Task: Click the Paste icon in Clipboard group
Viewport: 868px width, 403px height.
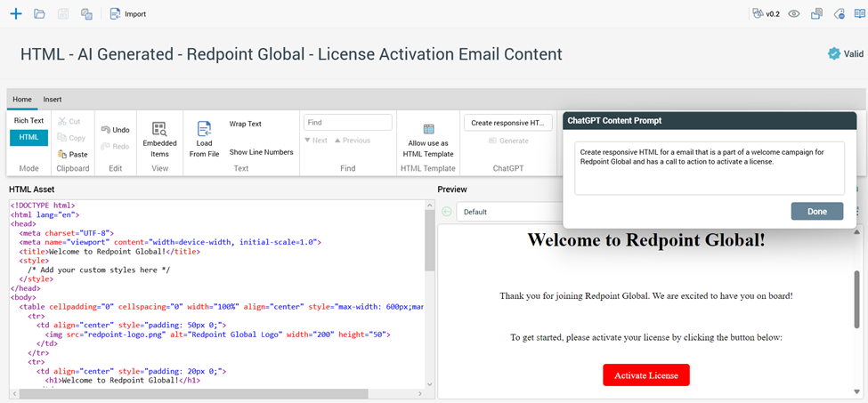Action: click(x=72, y=154)
